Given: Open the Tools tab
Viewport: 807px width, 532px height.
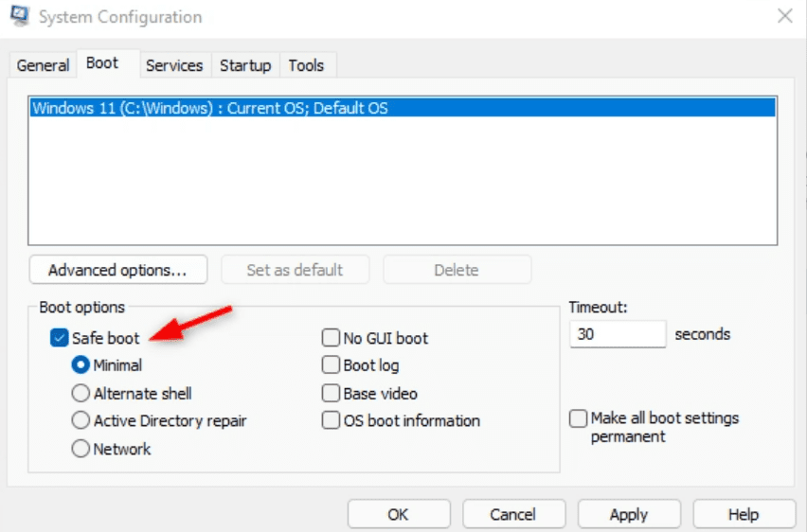Looking at the screenshot, I should tap(306, 65).
